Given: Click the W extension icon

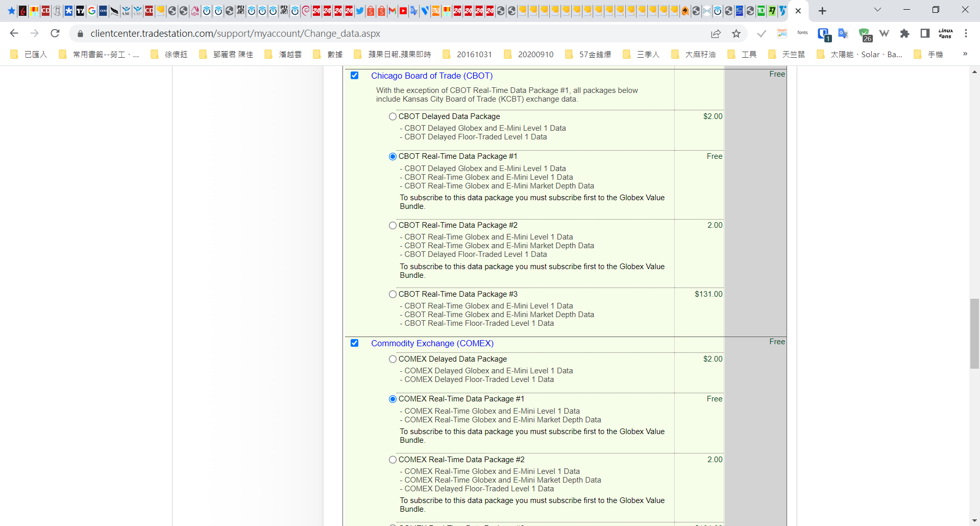Looking at the screenshot, I should tap(884, 34).
